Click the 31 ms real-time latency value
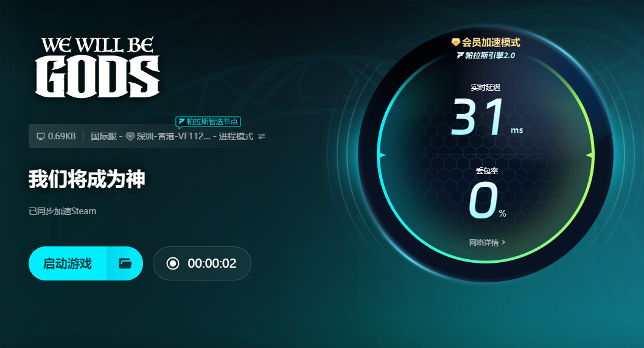The width and height of the screenshot is (644, 348). coord(487,117)
